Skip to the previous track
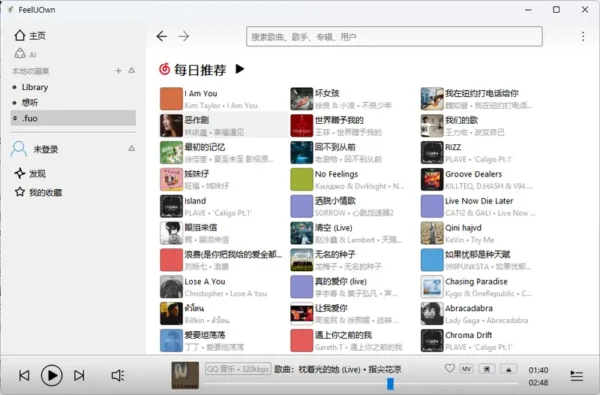 [24, 375]
